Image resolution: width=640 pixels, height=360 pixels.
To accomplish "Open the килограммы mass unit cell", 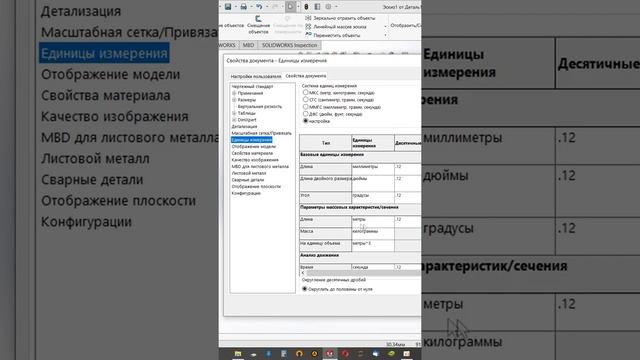I will (x=373, y=233).
